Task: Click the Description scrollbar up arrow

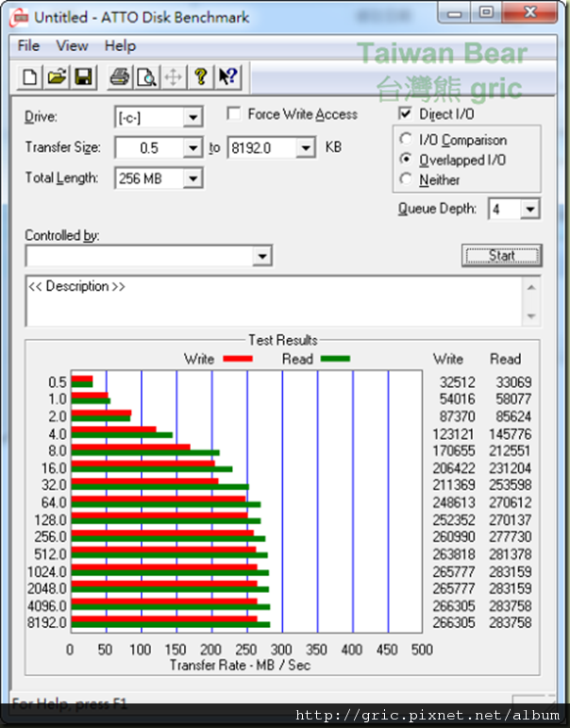Action: coord(531,288)
